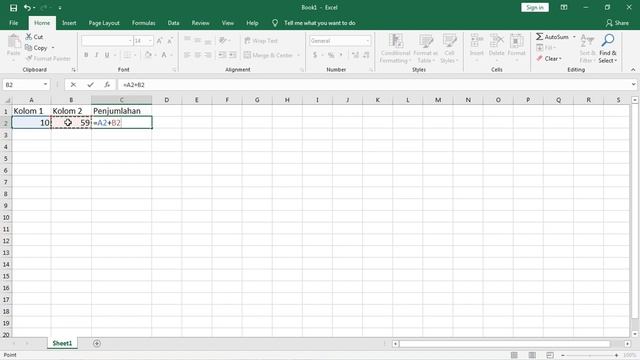Click the Decrease Indent icon
This screenshot has width=640, height=360.
(222, 55)
